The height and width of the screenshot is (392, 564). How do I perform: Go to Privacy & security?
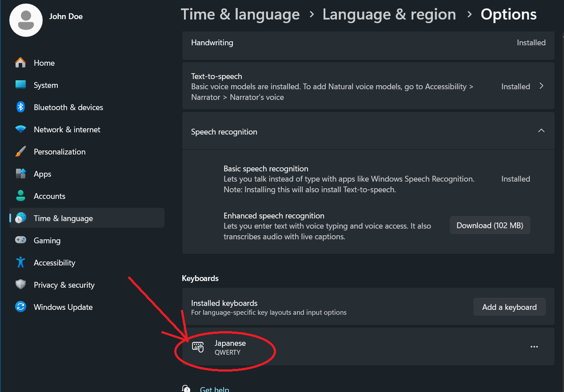click(87, 285)
